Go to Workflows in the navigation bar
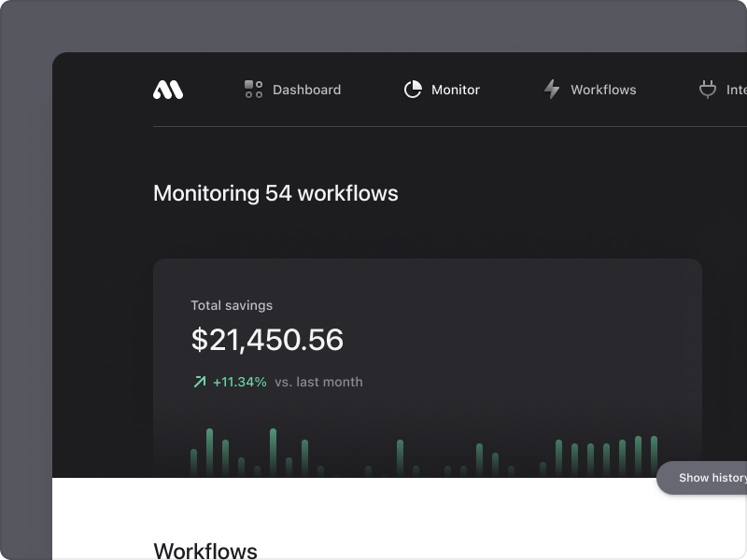 (x=603, y=90)
